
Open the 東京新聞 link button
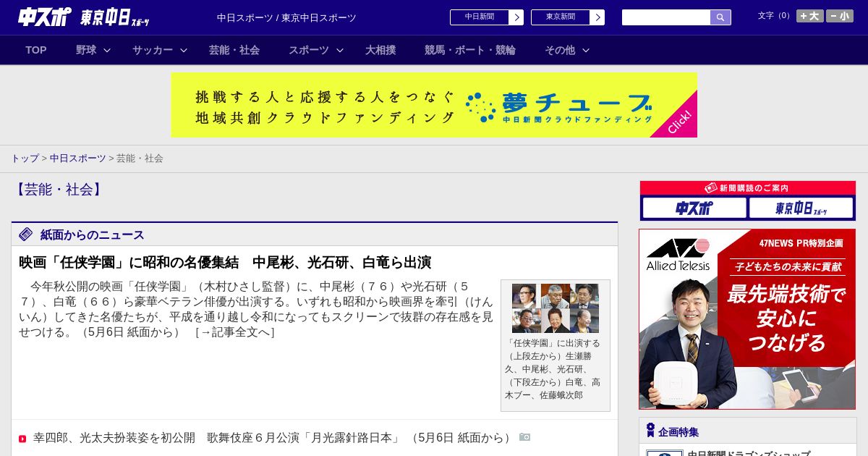coord(568,17)
